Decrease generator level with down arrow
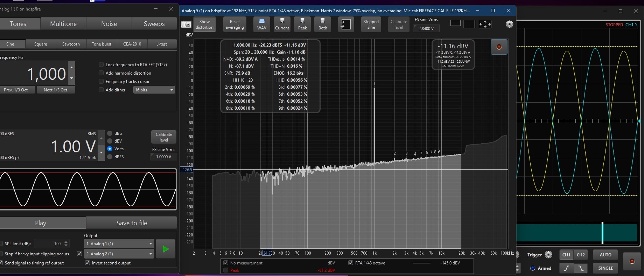This screenshot has height=276, width=644. pos(101,152)
